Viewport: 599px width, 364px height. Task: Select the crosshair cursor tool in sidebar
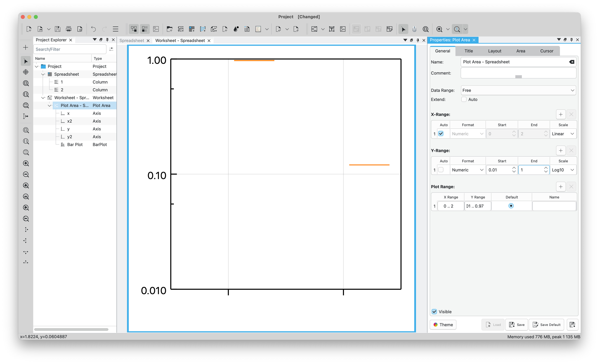pos(26,72)
